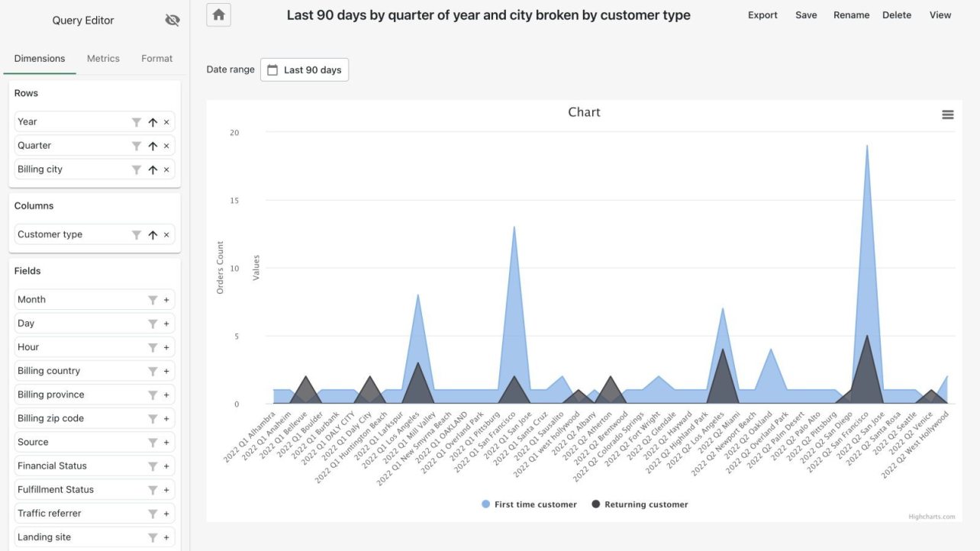Open the Last 90 days date range picker
The image size is (980, 551).
304,70
